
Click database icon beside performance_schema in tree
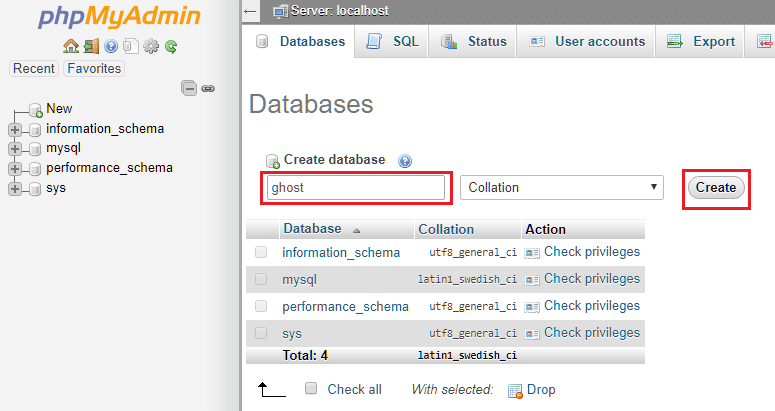point(35,169)
